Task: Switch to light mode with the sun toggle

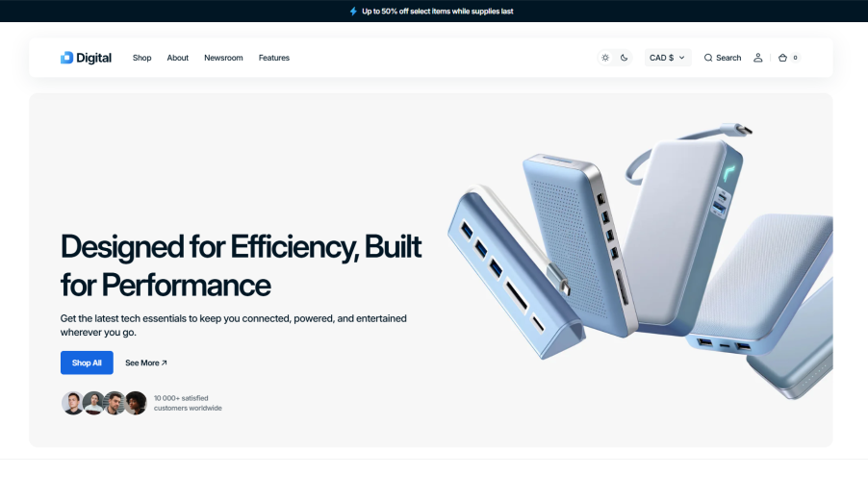Action: click(x=605, y=58)
